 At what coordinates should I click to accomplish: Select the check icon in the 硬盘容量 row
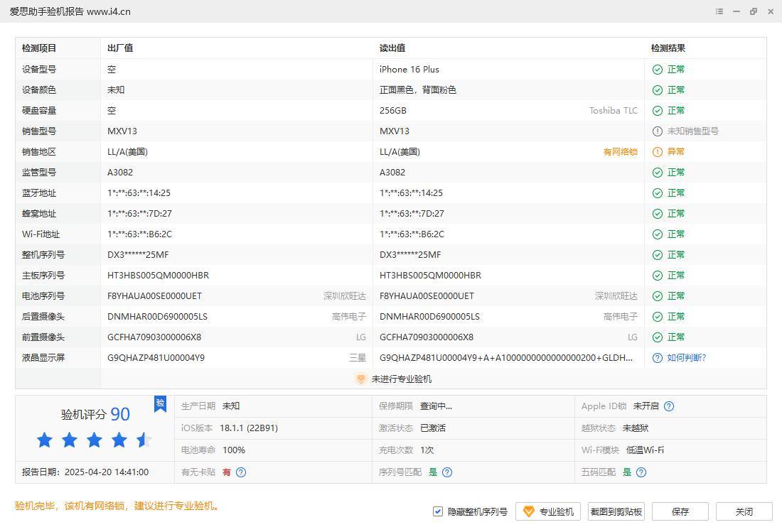658,111
